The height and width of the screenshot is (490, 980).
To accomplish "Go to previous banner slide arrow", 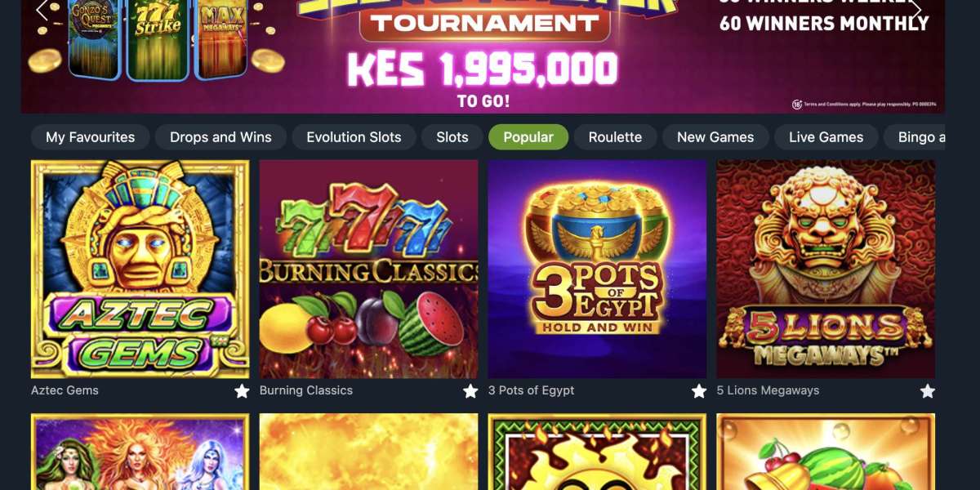I will (42, 10).
